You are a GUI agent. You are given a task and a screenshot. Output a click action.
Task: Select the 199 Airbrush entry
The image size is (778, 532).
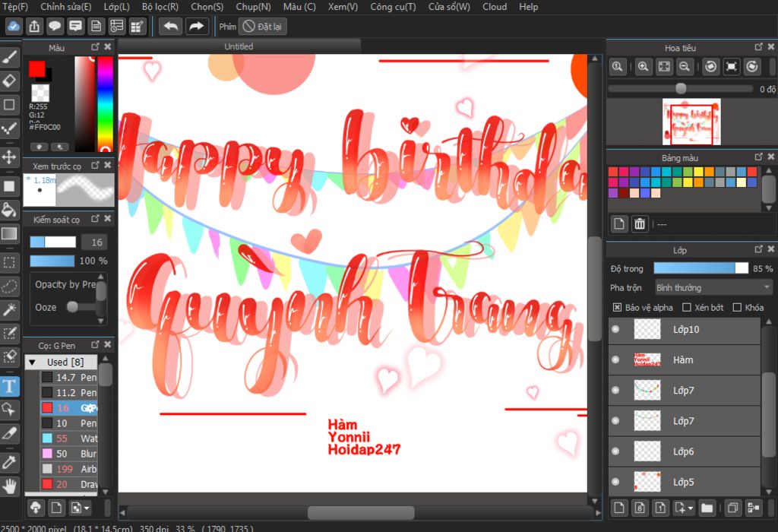tap(68, 469)
